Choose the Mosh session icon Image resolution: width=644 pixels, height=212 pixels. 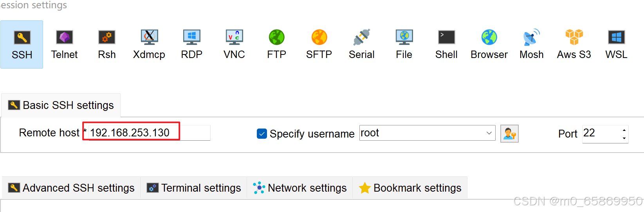pos(532,44)
